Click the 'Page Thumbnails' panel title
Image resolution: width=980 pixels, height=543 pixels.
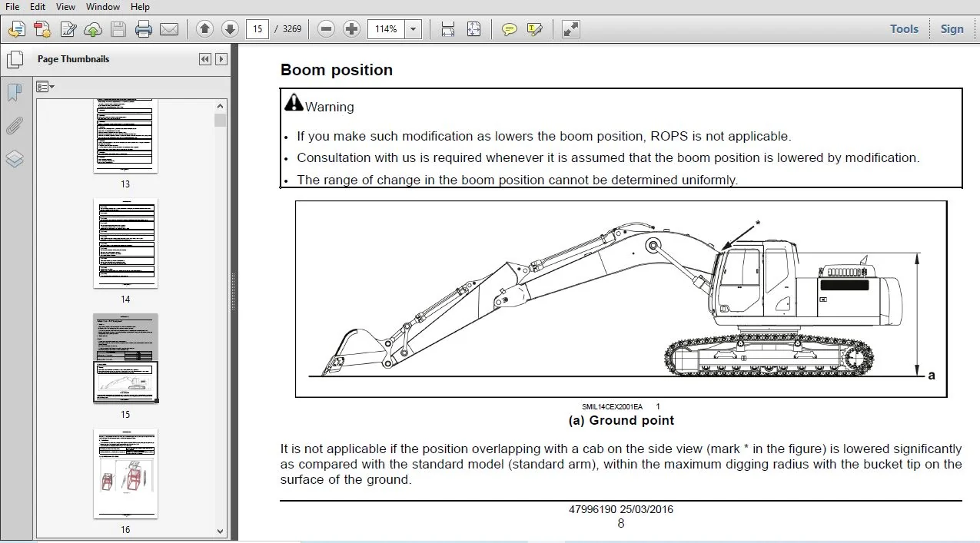74,59
